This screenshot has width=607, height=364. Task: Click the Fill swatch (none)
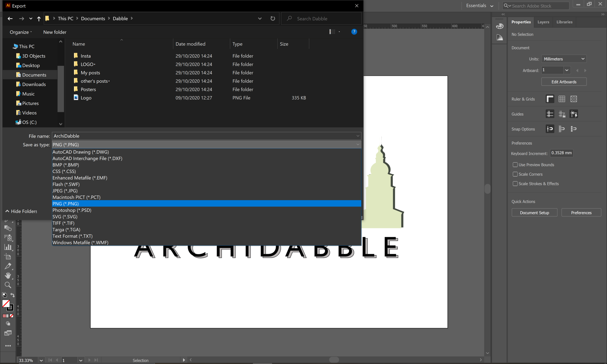pos(6,304)
